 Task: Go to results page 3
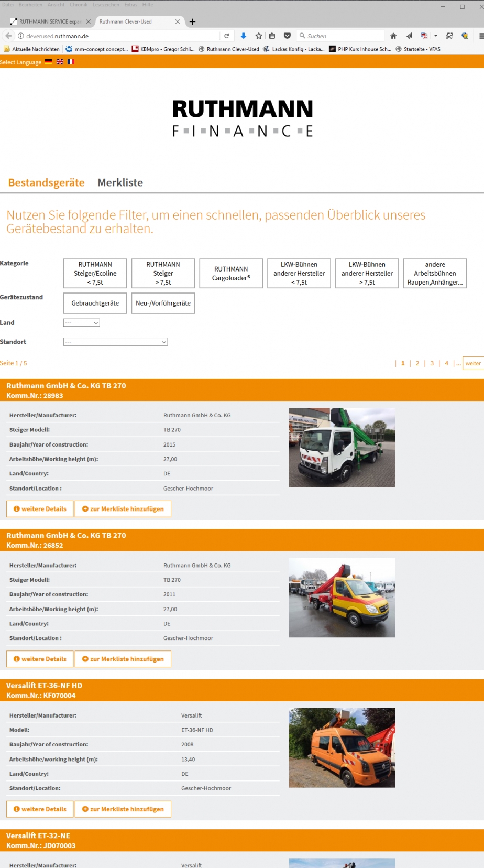point(432,363)
